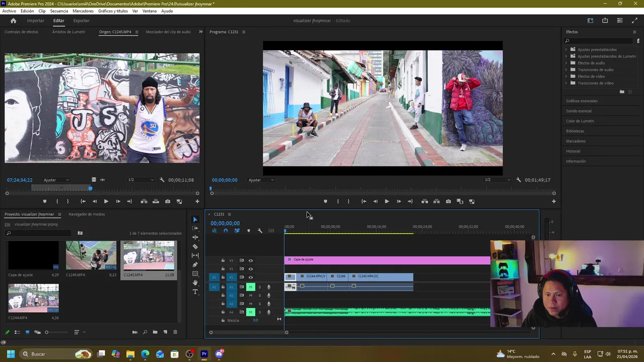The width and height of the screenshot is (644, 362).
Task: Select the Razor (Cuchilla) tool
Action: tap(195, 246)
